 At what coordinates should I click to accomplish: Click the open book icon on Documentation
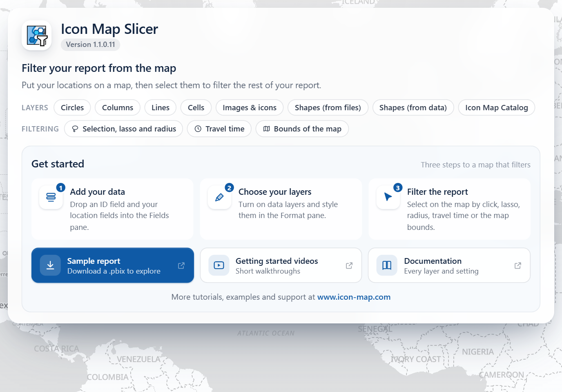pos(387,265)
